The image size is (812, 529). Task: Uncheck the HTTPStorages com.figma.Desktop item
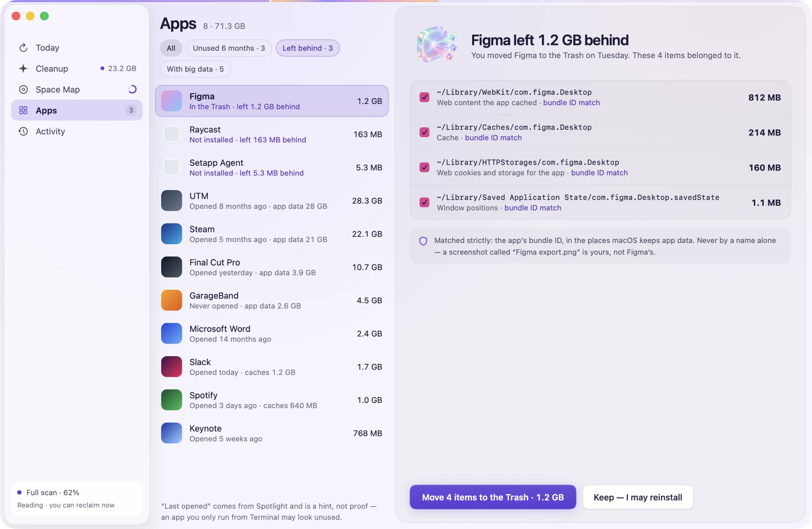coord(424,168)
